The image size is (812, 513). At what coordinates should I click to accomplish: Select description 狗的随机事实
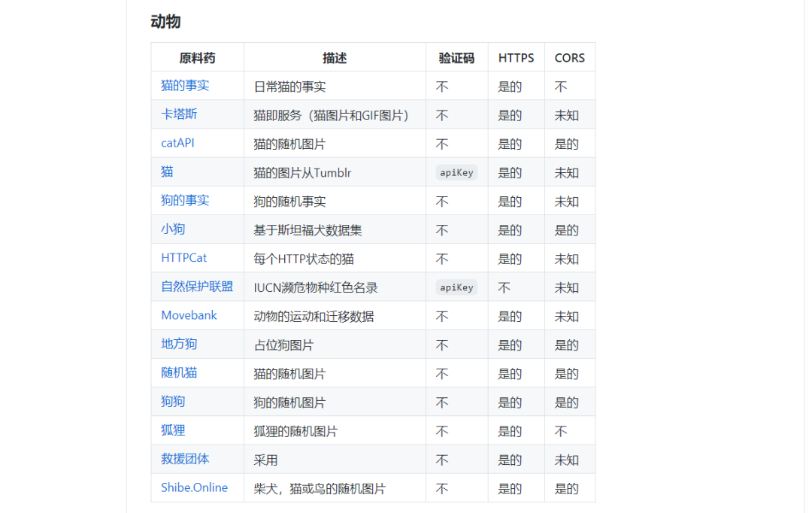pyautogui.click(x=290, y=202)
